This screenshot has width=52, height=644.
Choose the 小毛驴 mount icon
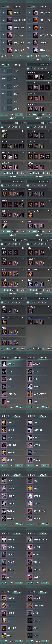coord(30,613)
